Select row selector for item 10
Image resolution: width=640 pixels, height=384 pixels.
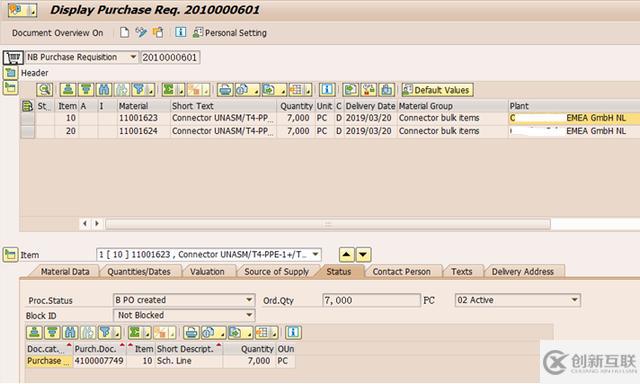click(27, 119)
